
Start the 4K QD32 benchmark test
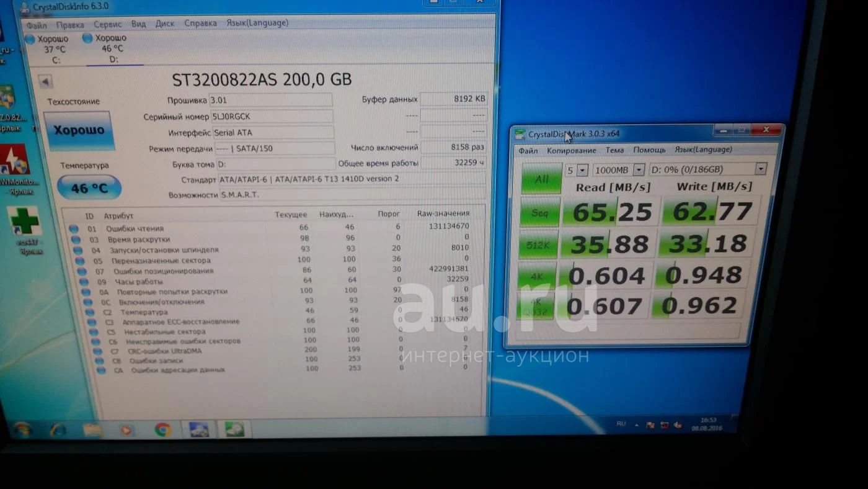point(535,307)
